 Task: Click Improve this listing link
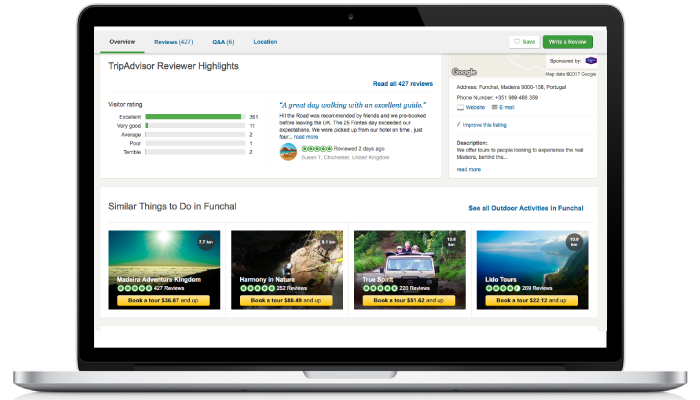click(484, 125)
